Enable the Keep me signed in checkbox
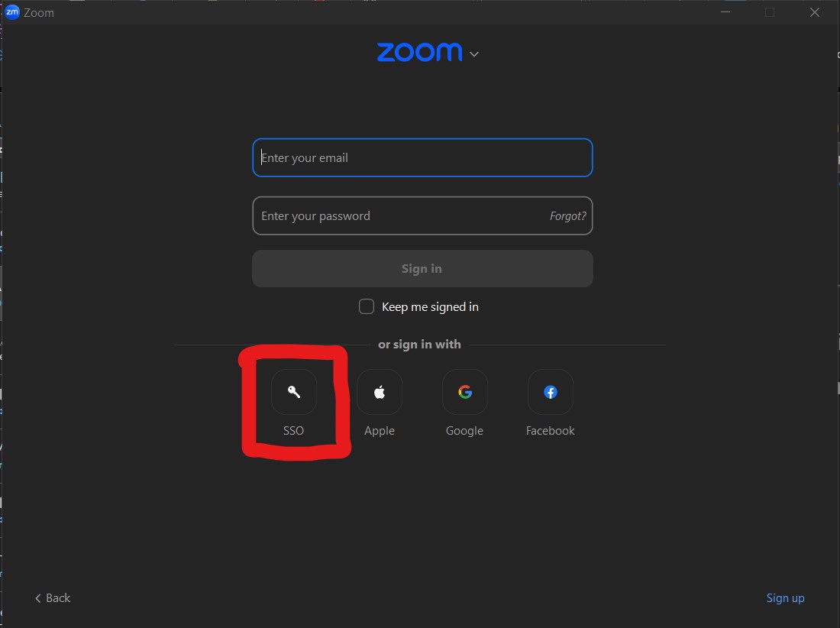The width and height of the screenshot is (840, 628). pos(367,306)
